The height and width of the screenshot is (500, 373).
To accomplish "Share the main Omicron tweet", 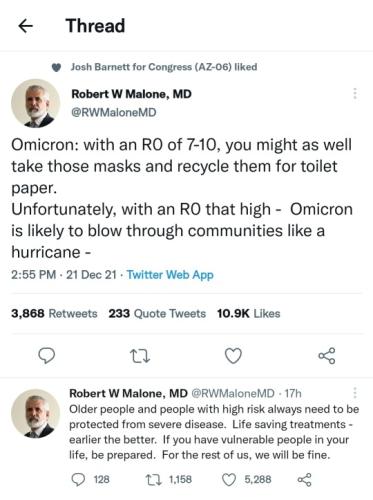I will point(327,356).
